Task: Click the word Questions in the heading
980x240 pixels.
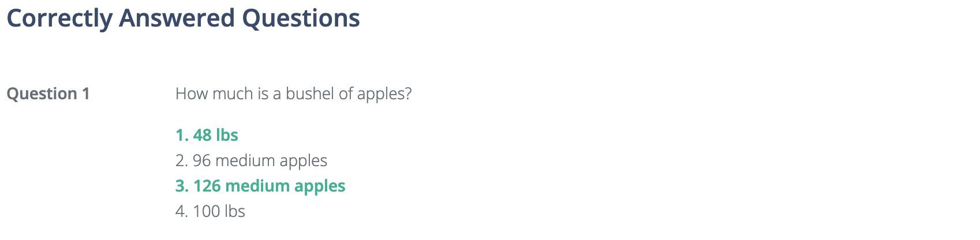Action: tap(301, 18)
